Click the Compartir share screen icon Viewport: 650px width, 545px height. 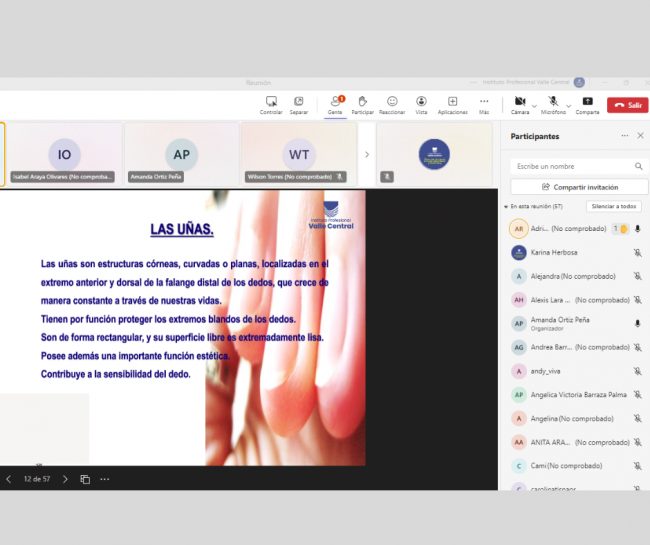pos(587,102)
